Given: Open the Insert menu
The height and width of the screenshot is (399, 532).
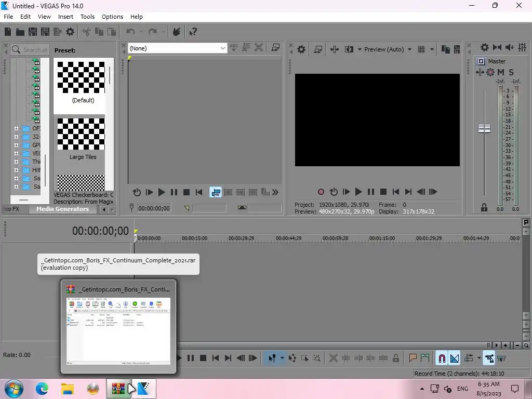Looking at the screenshot, I should coord(65,17).
